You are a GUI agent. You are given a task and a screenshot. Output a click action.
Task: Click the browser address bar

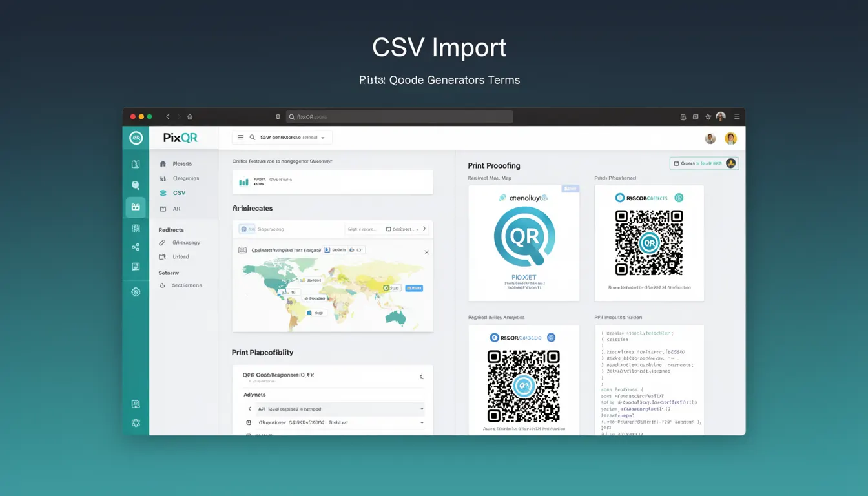coord(399,117)
